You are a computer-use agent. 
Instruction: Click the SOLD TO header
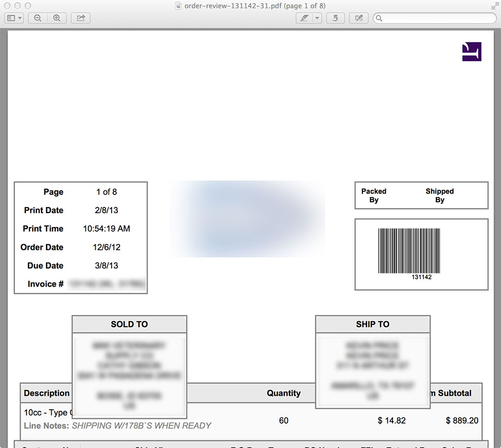[x=129, y=324]
